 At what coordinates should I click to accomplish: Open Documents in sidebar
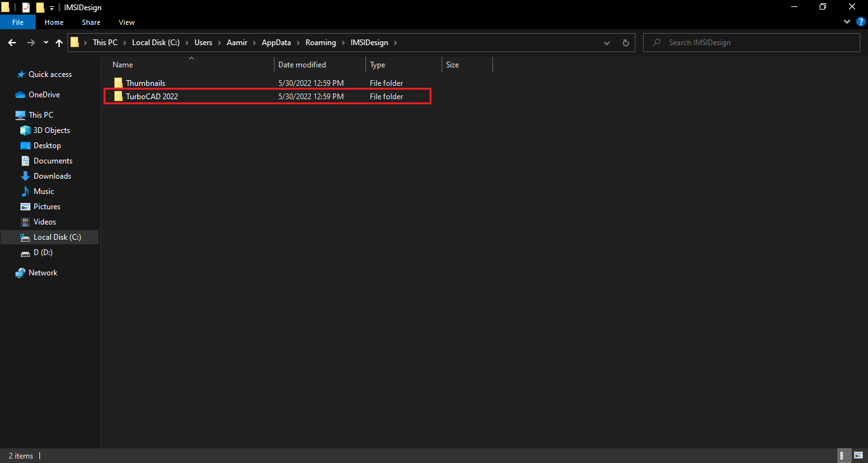point(53,161)
